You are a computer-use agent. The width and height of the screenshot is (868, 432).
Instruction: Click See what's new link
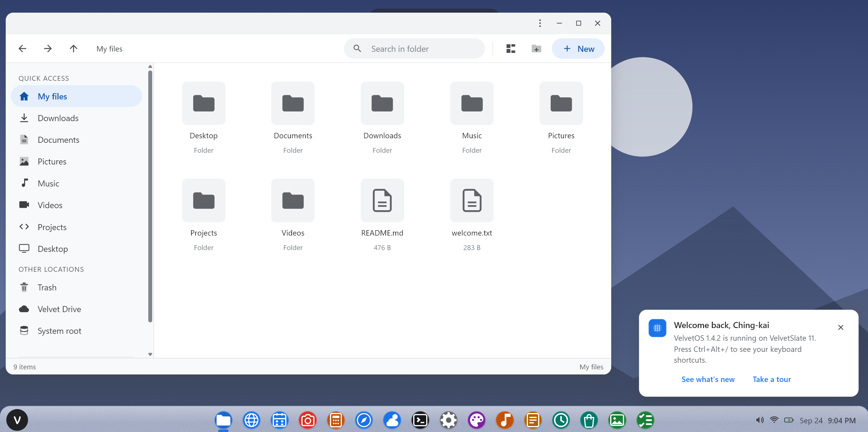[708, 379]
